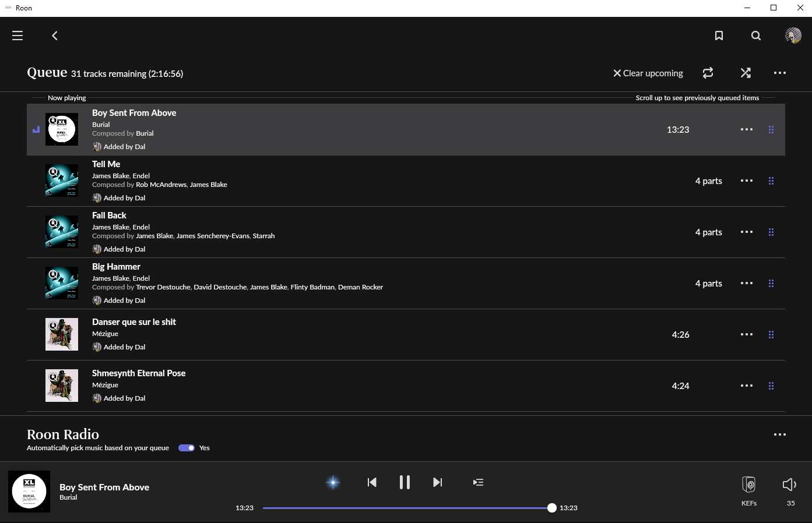The image size is (812, 523).
Task: Click Tell Me track title
Action: click(x=106, y=164)
